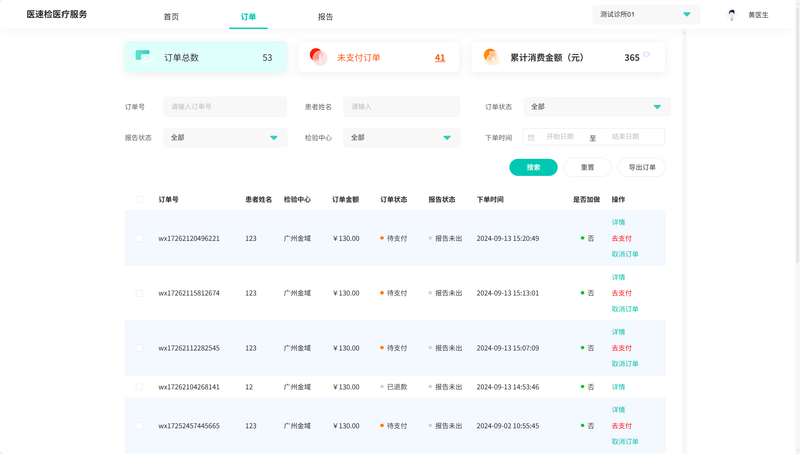Click the calendar icon in date range
The width and height of the screenshot is (800, 454).
531,138
